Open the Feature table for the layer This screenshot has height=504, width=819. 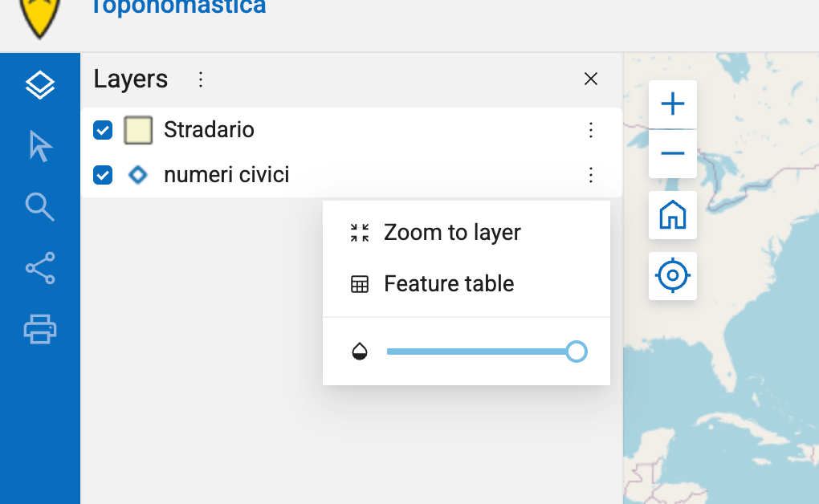(x=449, y=283)
